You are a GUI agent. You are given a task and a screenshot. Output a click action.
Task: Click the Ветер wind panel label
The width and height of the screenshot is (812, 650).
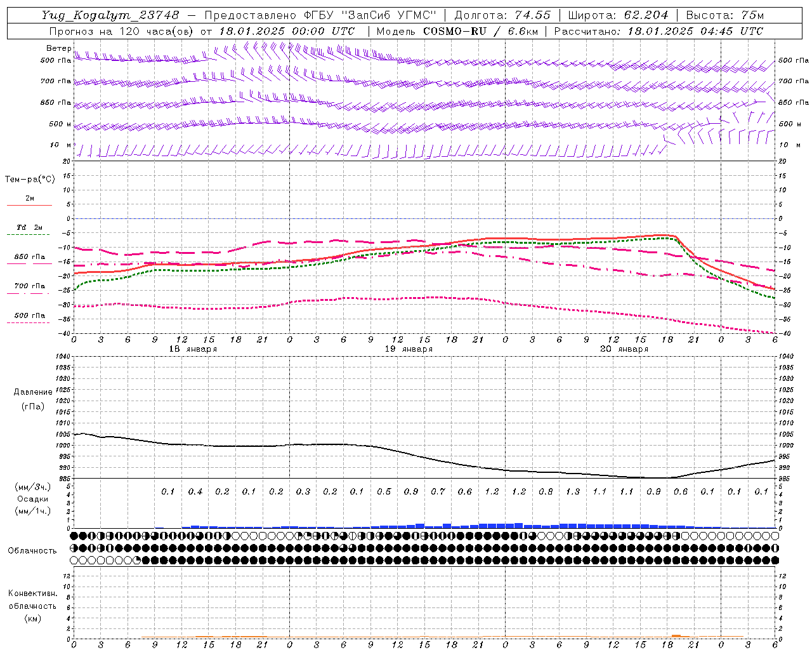click(x=58, y=48)
